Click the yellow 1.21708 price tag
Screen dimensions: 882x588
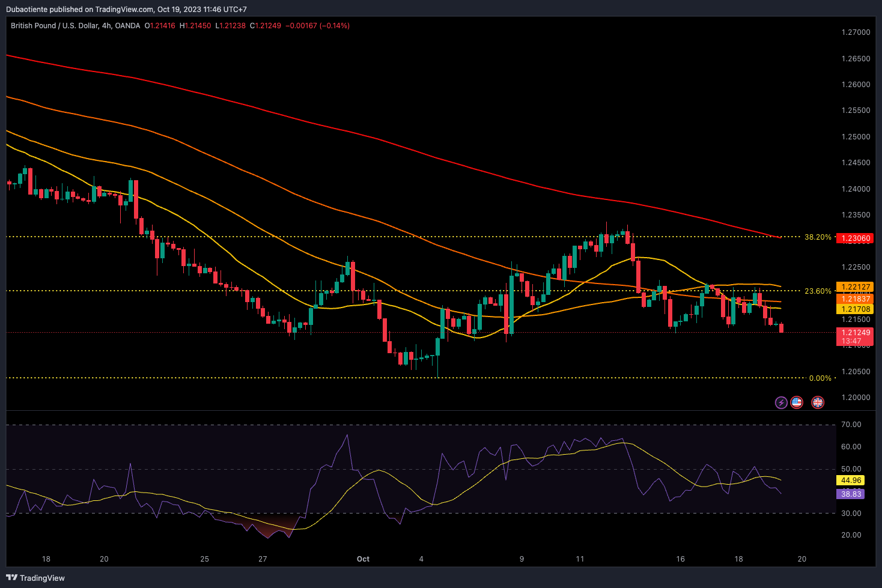pyautogui.click(x=854, y=309)
